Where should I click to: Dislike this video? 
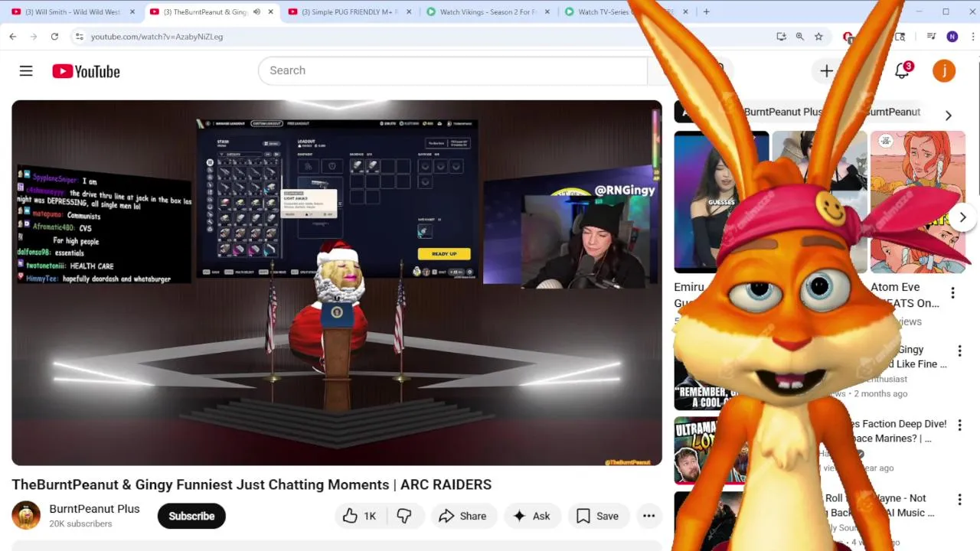(x=404, y=516)
